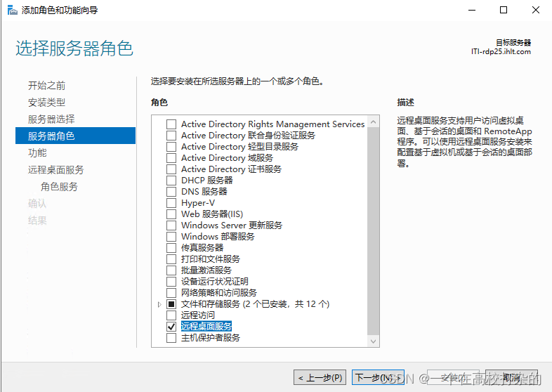The image size is (552, 392).
Task: Tick the Web 服务器(IIS) checkbox
Action: click(x=171, y=214)
